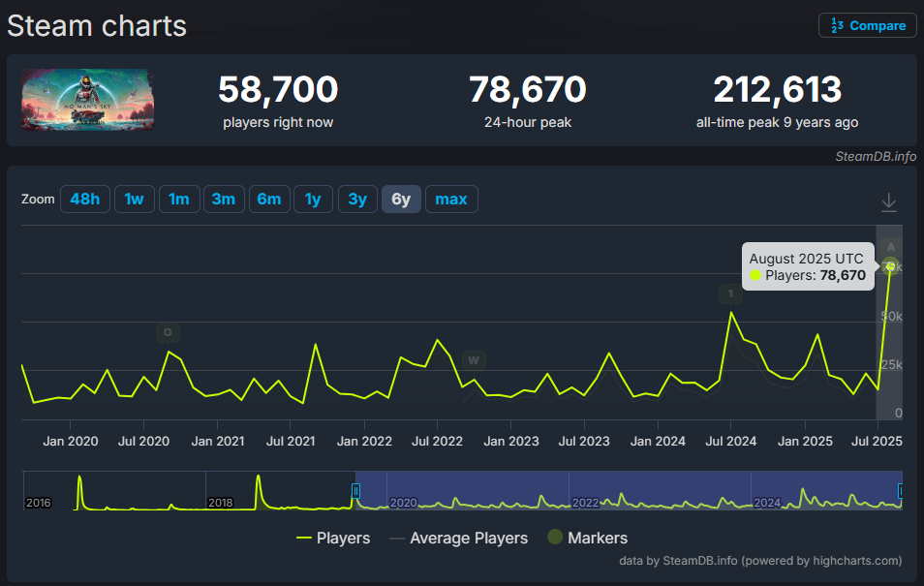Grab the left navigator range handle

coord(355,490)
